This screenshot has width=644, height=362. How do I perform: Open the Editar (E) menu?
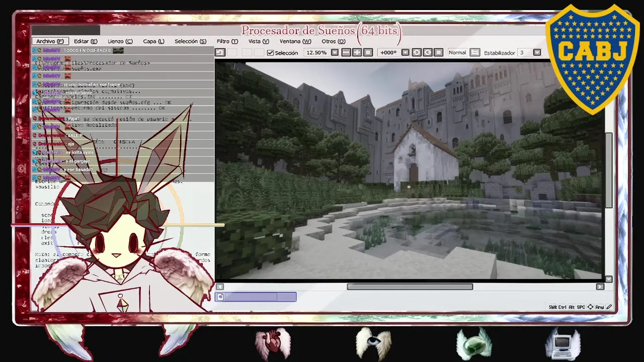(86, 41)
